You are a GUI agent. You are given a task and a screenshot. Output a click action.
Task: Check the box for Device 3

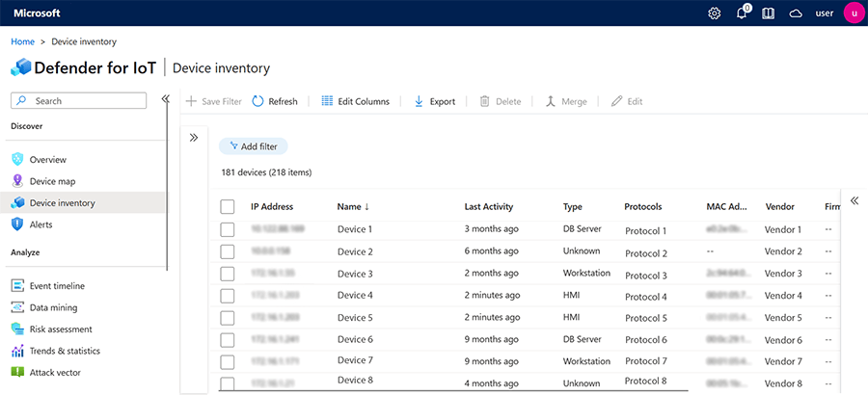[228, 274]
